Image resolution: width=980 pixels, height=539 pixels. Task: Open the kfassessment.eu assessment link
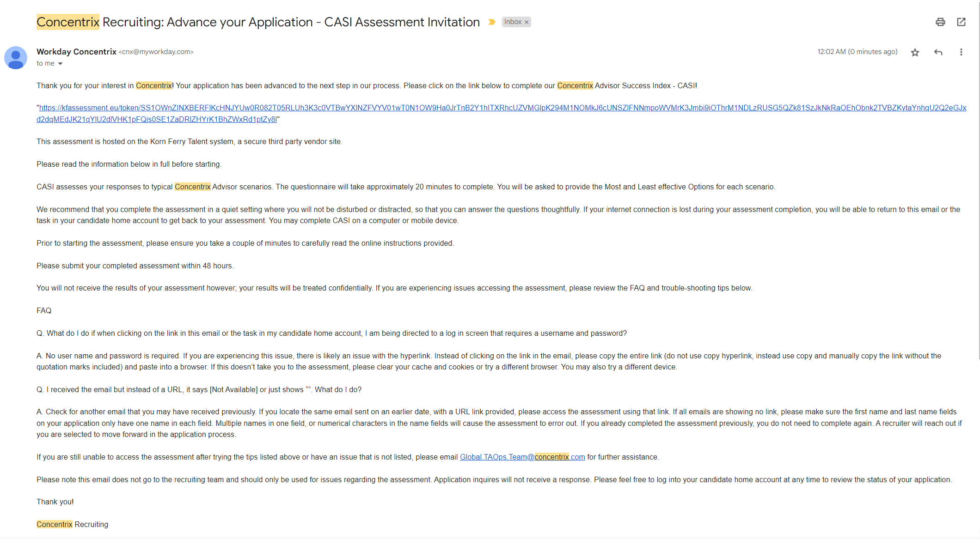501,114
